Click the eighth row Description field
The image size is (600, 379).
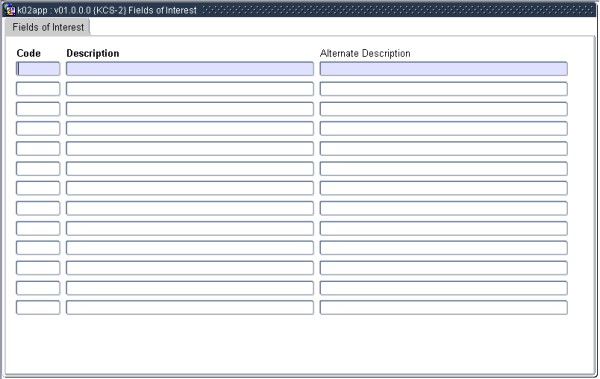(190, 208)
